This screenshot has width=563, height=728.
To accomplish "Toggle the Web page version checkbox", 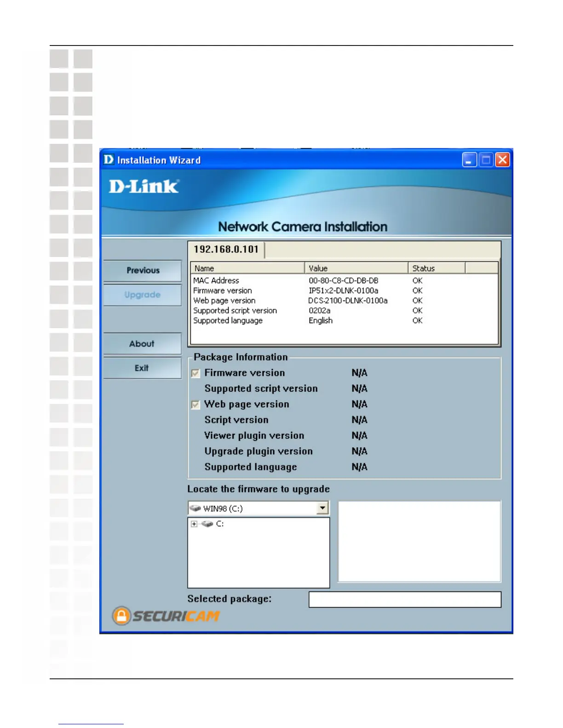I will [x=196, y=404].
